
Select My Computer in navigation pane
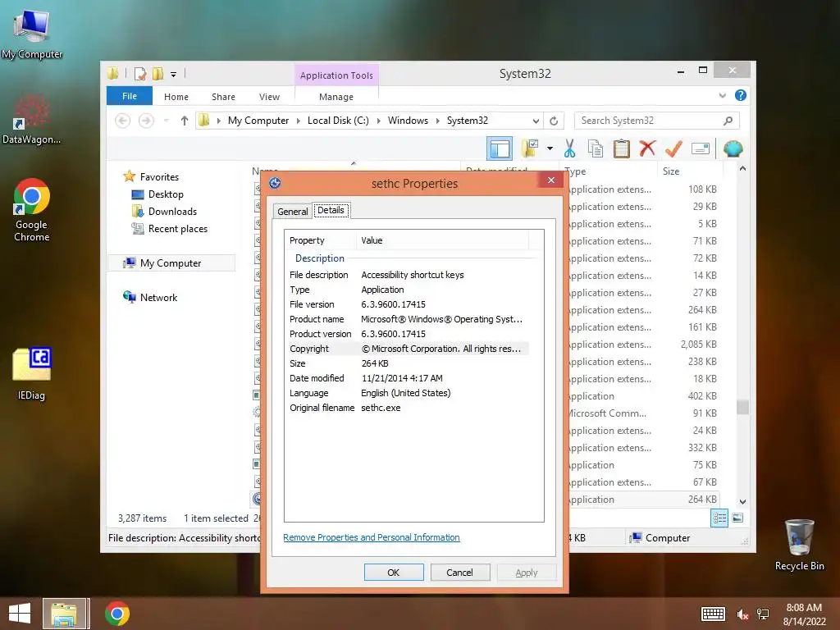click(171, 263)
